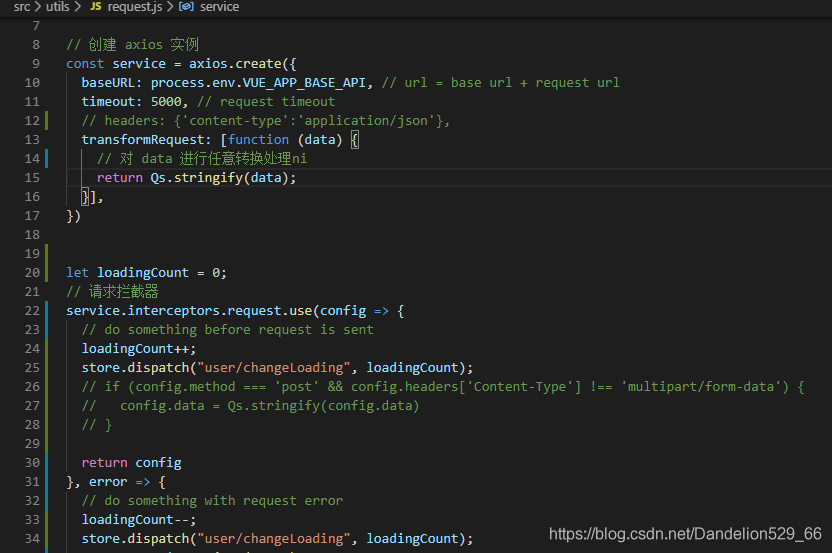Expand the utils breadcrumb segment
Screen dimensions: 832x553
pos(57,7)
